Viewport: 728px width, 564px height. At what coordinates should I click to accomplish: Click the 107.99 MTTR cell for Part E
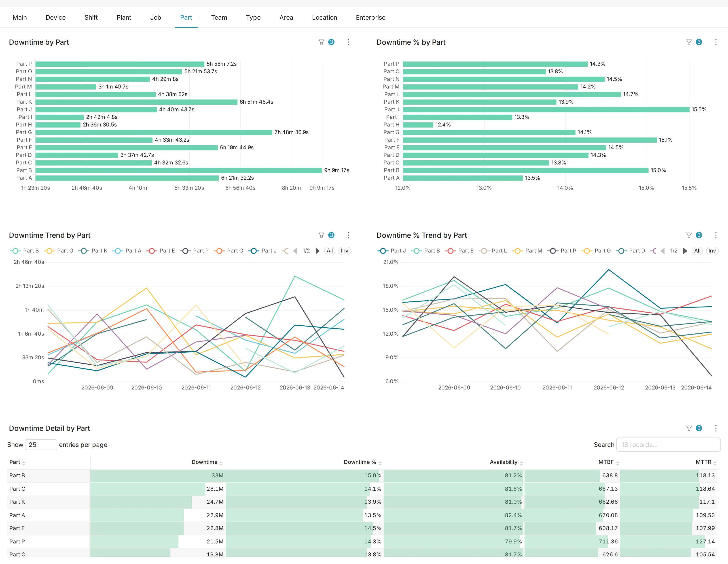pos(669,528)
